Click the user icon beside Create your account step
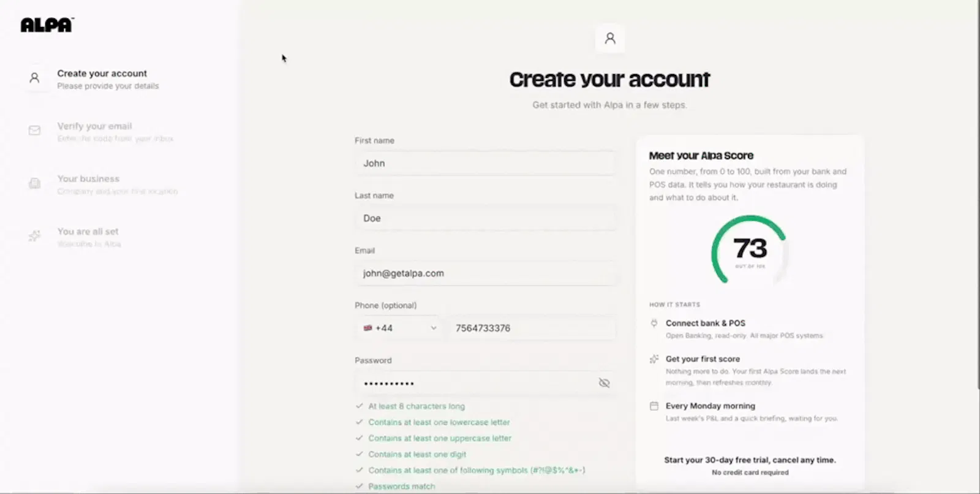 35,78
